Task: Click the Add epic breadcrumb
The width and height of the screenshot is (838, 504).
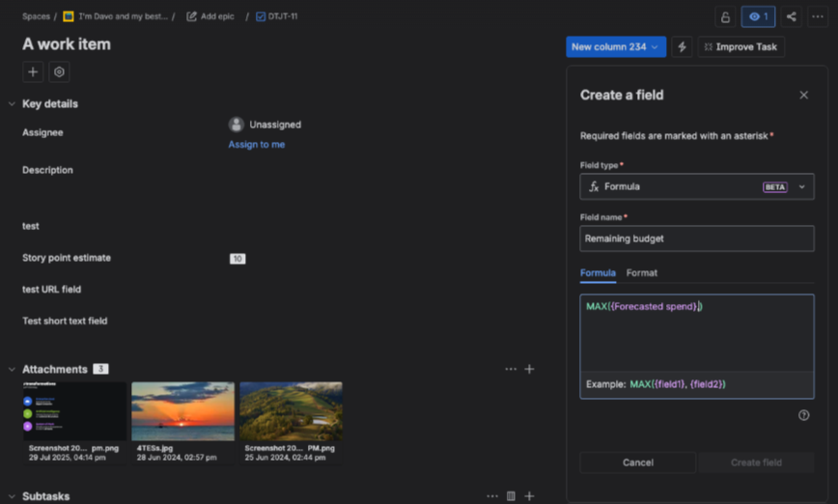Action: coord(210,16)
